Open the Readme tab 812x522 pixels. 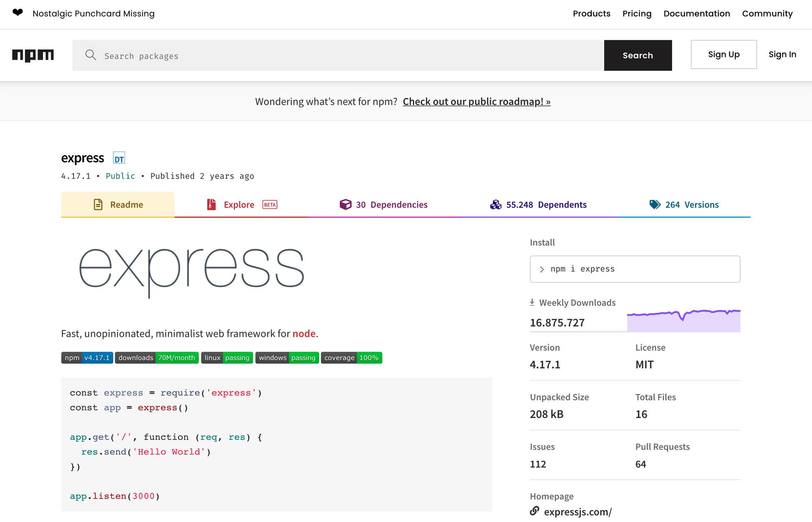point(118,205)
